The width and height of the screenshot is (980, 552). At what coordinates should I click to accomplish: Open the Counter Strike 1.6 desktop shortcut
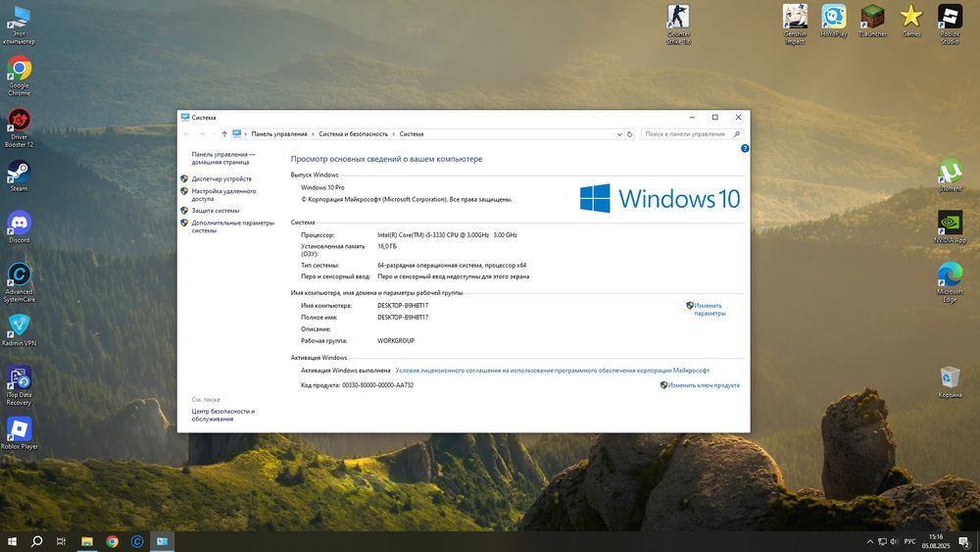click(x=678, y=25)
